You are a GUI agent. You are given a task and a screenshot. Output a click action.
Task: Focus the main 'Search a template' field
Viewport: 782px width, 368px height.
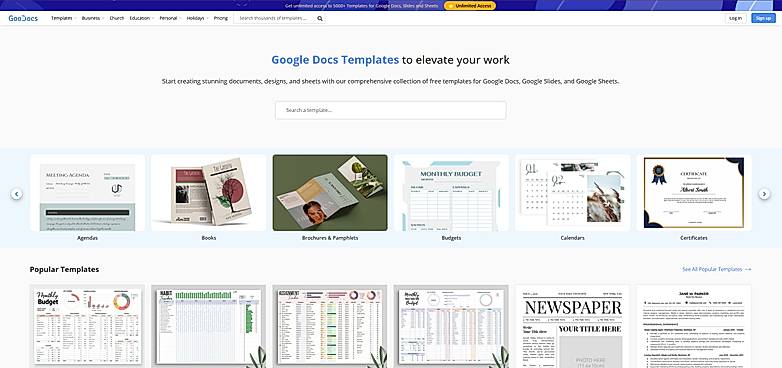[391, 110]
